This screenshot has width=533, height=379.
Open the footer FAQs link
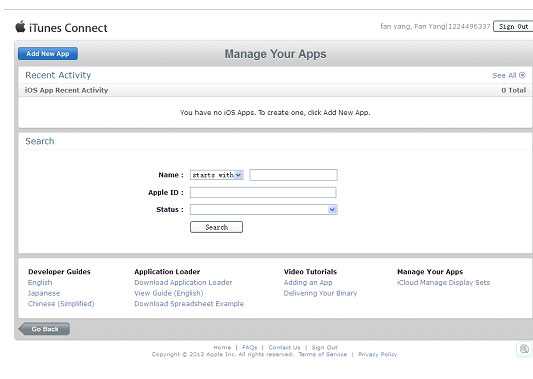[x=250, y=347]
